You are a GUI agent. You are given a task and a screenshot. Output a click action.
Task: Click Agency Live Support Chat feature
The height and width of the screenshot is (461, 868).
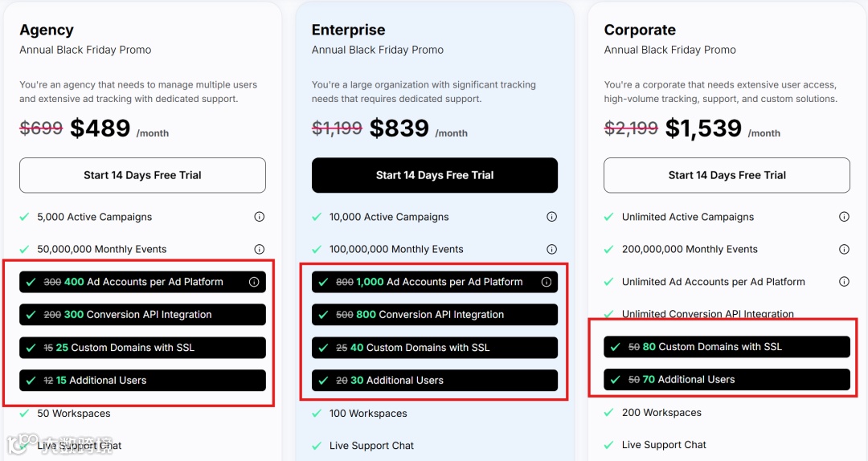point(80,445)
